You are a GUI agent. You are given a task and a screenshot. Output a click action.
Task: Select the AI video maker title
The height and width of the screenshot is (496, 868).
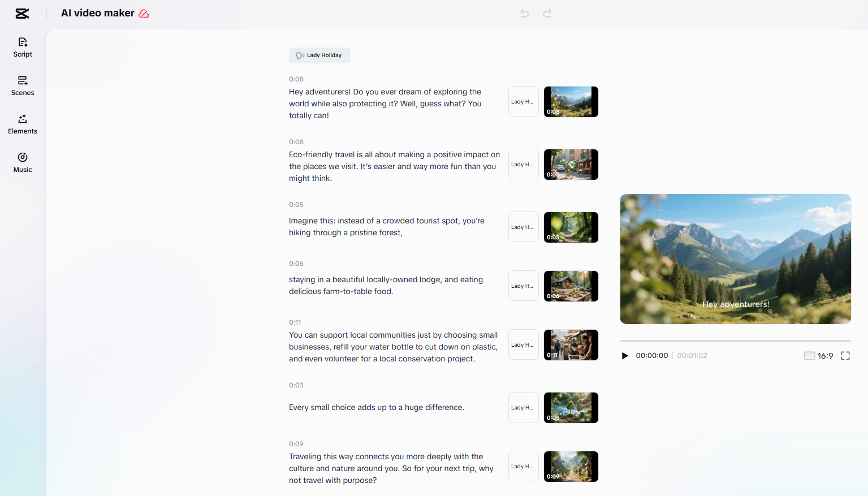[97, 12]
